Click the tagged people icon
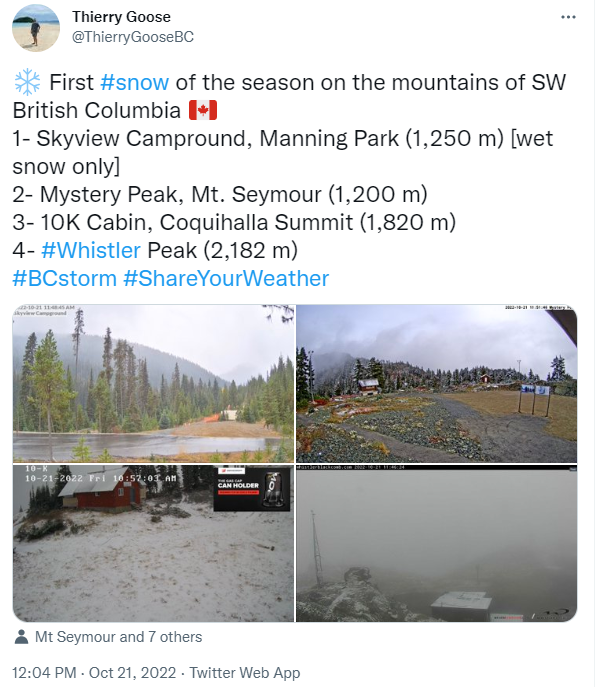 click(21, 637)
